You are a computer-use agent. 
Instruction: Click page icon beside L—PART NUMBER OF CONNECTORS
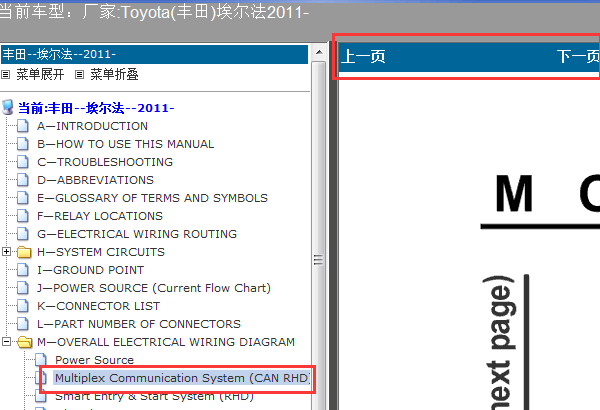click(23, 324)
